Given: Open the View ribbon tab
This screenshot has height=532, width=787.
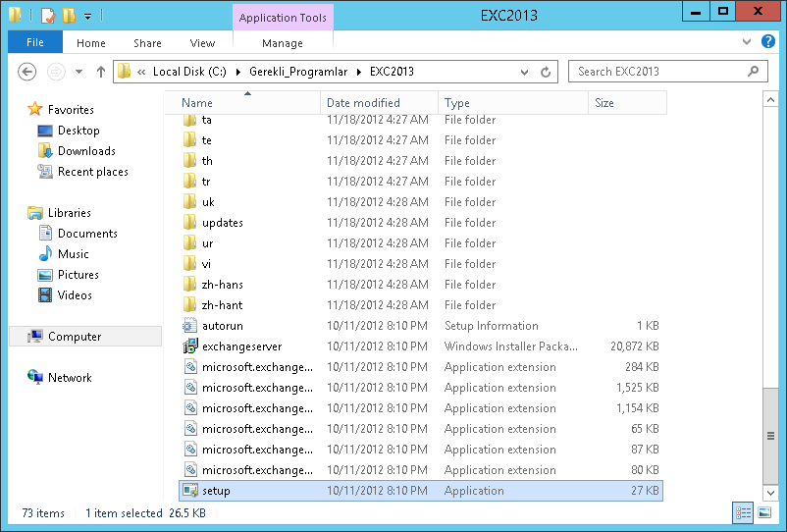Looking at the screenshot, I should (202, 43).
